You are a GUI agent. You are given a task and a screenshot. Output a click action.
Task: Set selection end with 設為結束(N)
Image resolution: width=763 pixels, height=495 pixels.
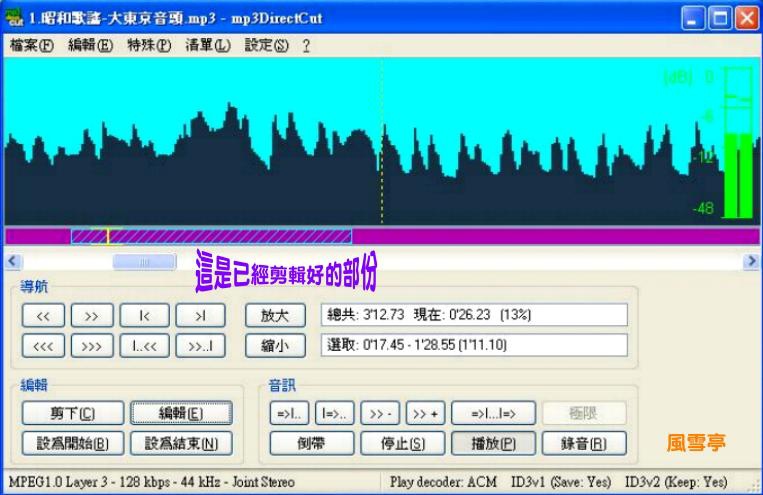tap(181, 443)
